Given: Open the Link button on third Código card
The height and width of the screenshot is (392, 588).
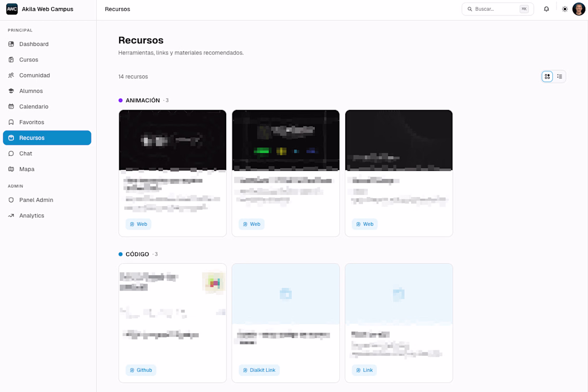Looking at the screenshot, I should tap(365, 370).
